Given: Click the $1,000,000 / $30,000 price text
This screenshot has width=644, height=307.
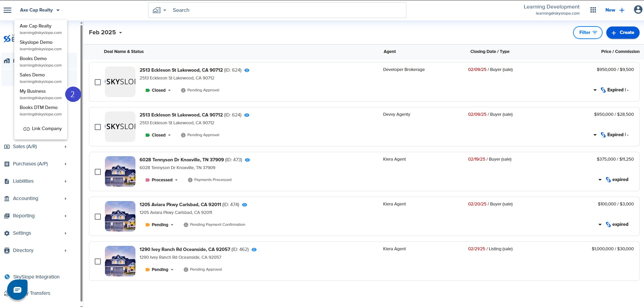Looking at the screenshot, I should pos(612,249).
